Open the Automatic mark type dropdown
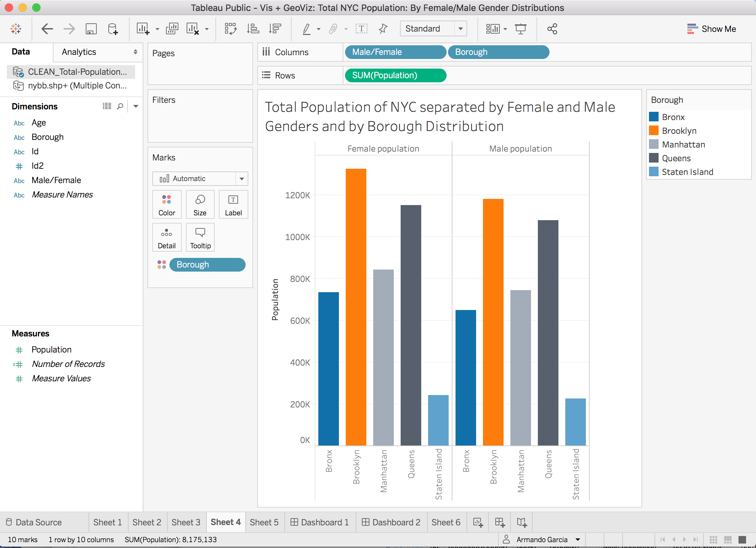The height and width of the screenshot is (548, 756). [242, 178]
